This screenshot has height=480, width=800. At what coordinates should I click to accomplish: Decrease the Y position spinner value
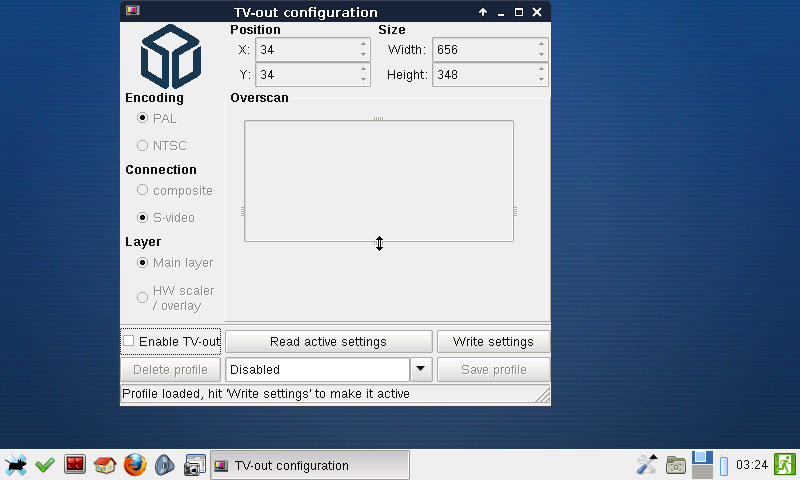point(363,80)
